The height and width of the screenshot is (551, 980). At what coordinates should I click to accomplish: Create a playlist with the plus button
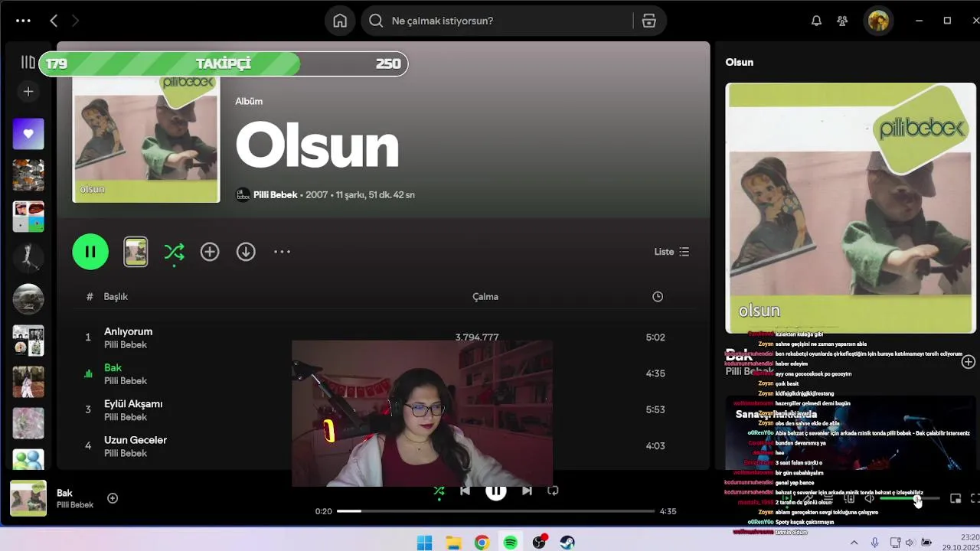pyautogui.click(x=28, y=92)
